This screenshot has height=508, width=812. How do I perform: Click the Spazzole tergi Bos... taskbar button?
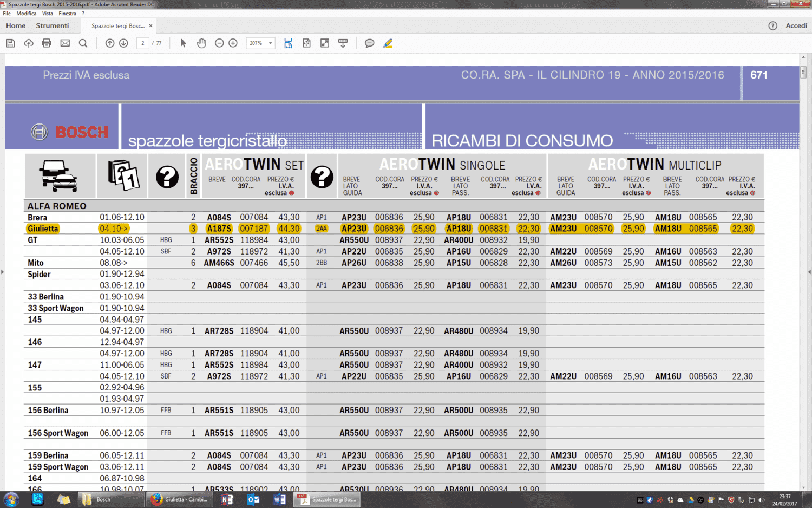(328, 499)
